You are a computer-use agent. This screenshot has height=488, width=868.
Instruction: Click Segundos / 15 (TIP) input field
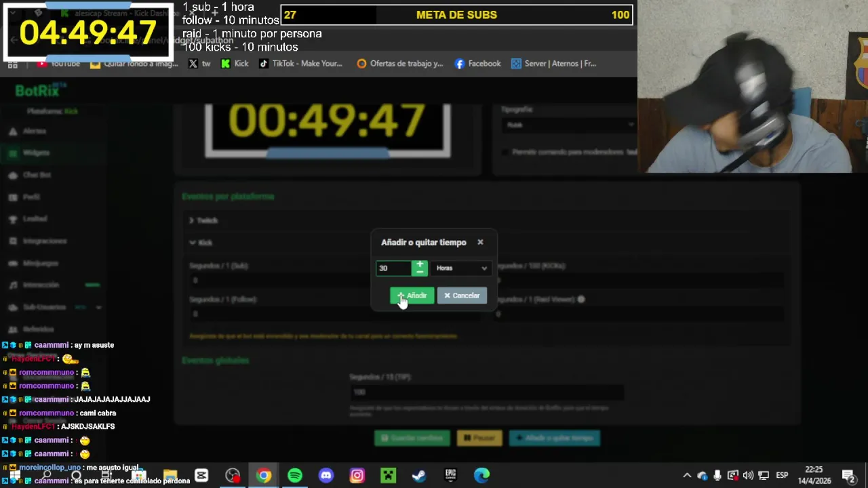[x=487, y=392]
